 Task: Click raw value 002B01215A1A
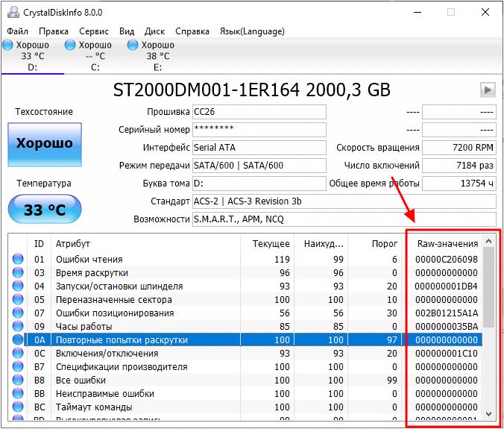[x=447, y=313]
